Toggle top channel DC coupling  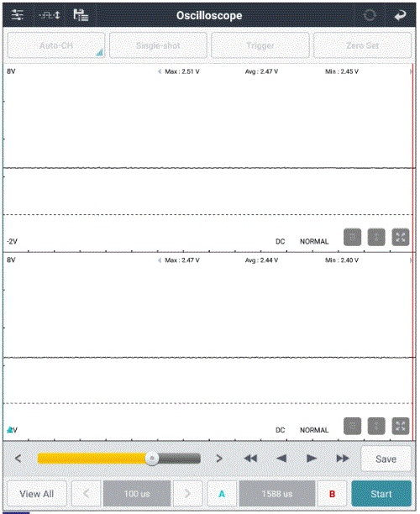tap(280, 242)
